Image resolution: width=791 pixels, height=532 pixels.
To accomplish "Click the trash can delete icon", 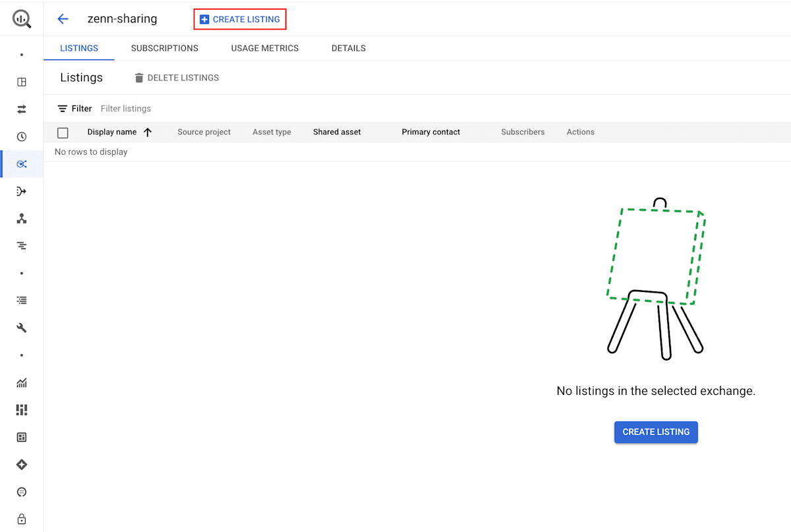I will (x=139, y=78).
